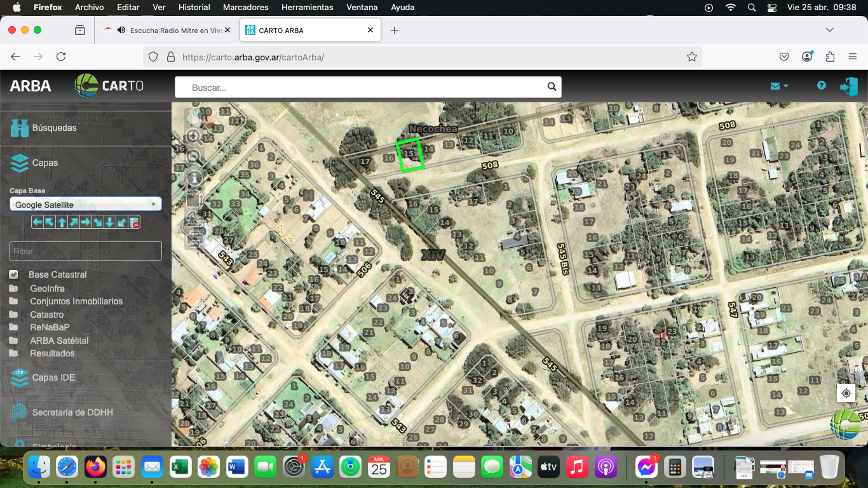Select the pan hand tool on map
Screen dimensions: 868x488
(x=194, y=116)
